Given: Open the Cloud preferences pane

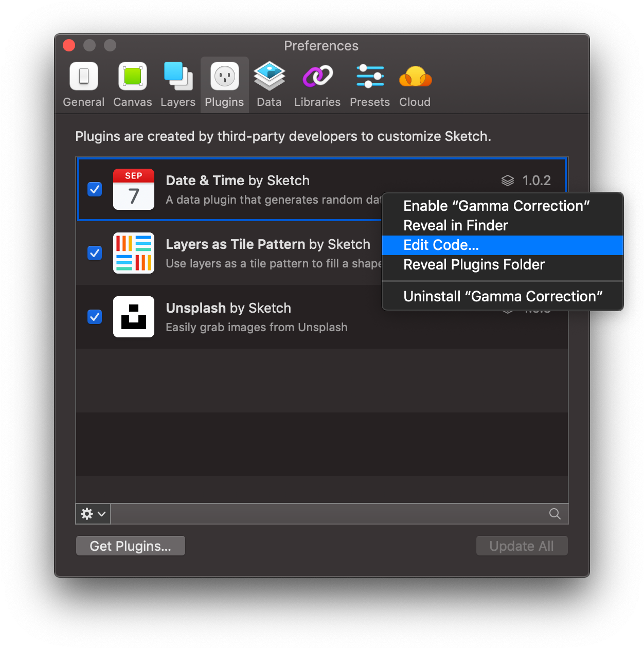Looking at the screenshot, I should pos(415,85).
